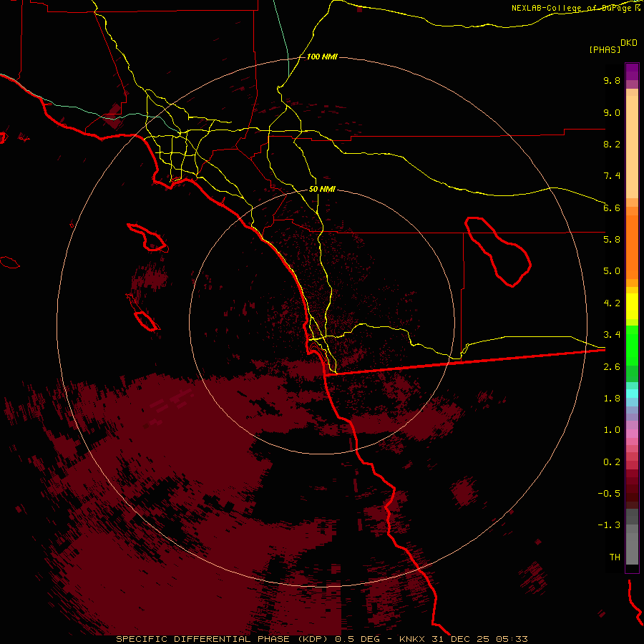Click the -1.3 legend value
This screenshot has width=644, height=644.
(x=609, y=525)
